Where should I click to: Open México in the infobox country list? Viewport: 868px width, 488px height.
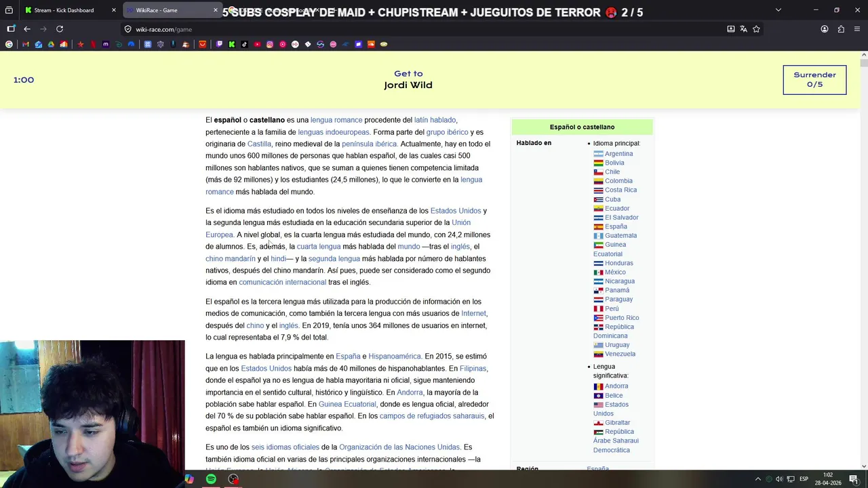(x=615, y=272)
